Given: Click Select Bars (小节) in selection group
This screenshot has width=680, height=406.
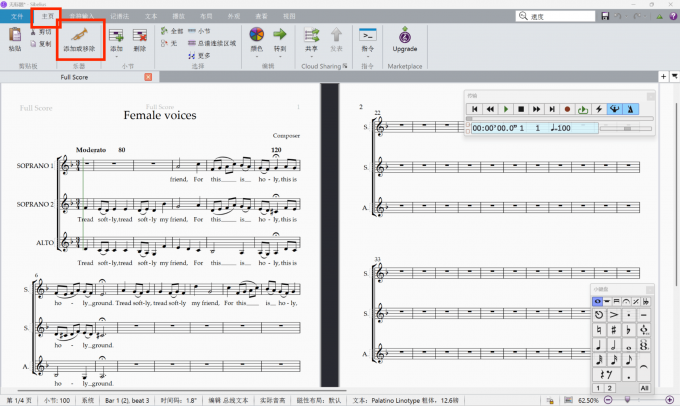Looking at the screenshot, I should [199, 31].
